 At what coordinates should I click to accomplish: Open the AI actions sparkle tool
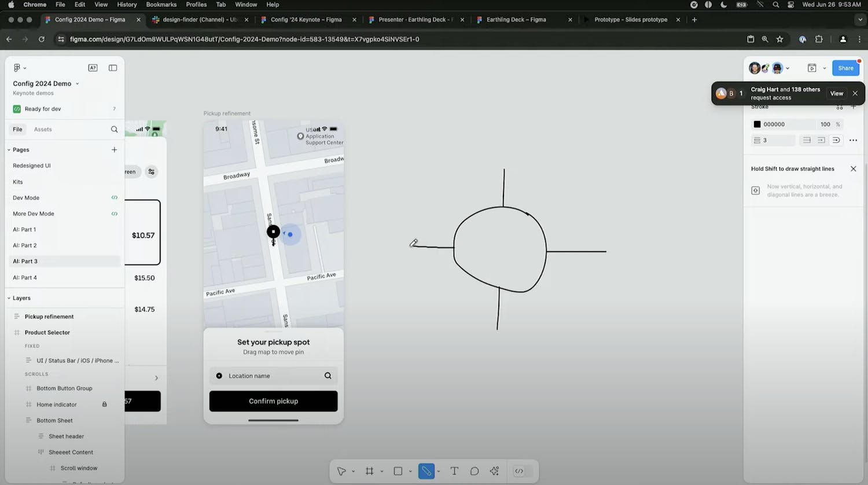click(x=494, y=471)
